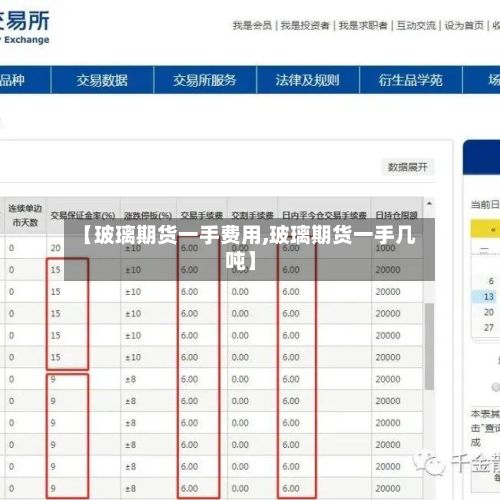
Task: Click the exchange logo at top left
Action: click(x=25, y=27)
